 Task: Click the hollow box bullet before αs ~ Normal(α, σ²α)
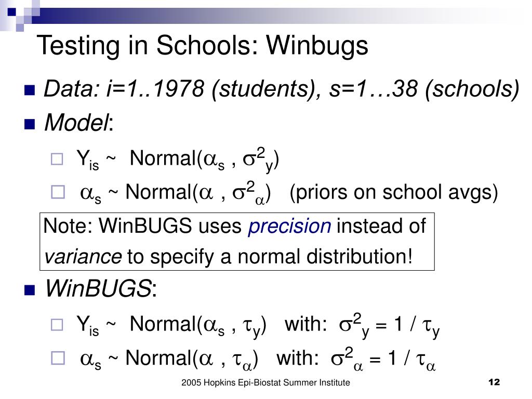58,192
